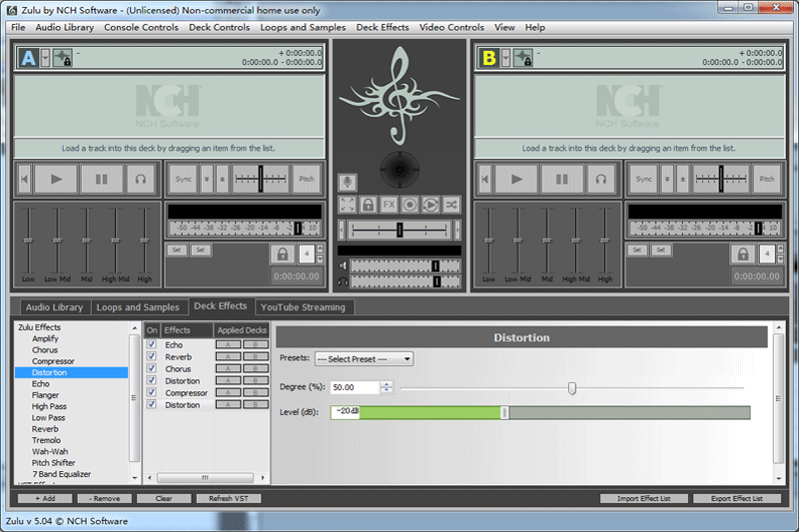The height and width of the screenshot is (532, 799).
Task: Jump to start of Deck B track
Action: coord(484,180)
